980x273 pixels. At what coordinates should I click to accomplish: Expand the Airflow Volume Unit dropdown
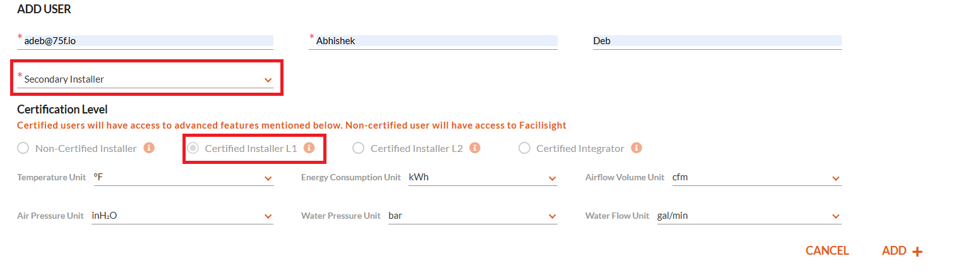click(x=756, y=178)
